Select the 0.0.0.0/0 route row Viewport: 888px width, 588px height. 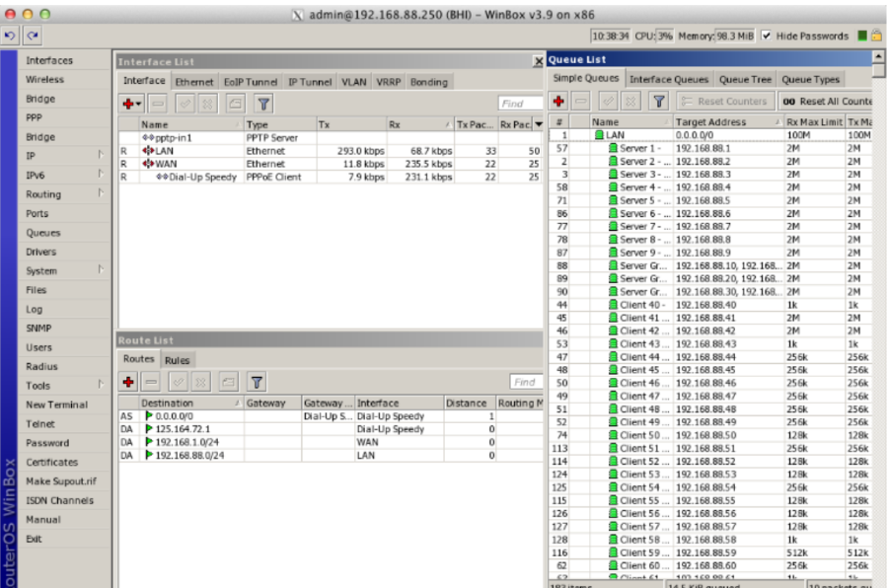pos(331,416)
